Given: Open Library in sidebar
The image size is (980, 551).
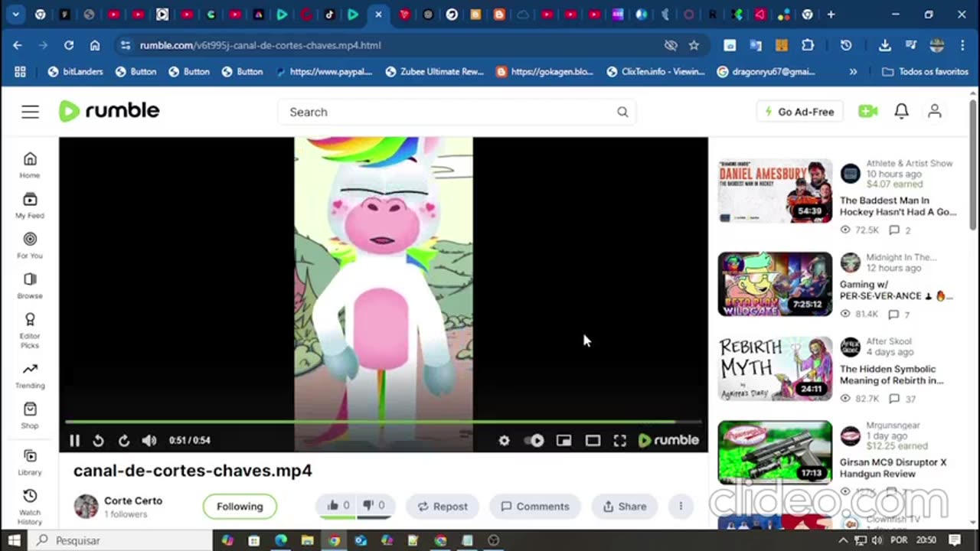Looking at the screenshot, I should [30, 462].
